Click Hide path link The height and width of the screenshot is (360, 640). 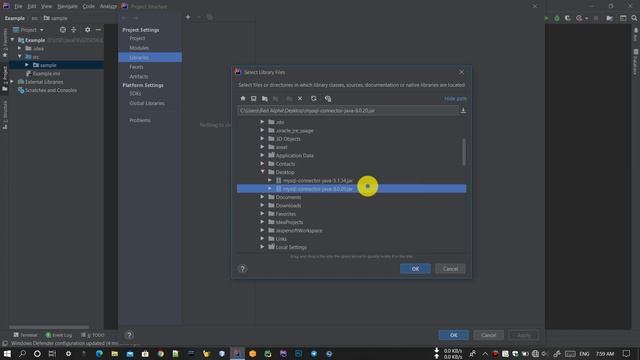[x=455, y=98]
